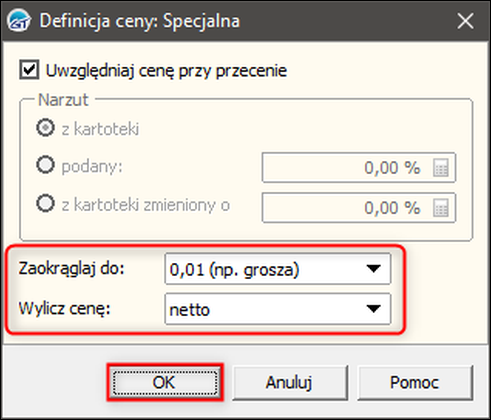Open calculator icon in podany percent field
The height and width of the screenshot is (420, 491).
(x=441, y=167)
